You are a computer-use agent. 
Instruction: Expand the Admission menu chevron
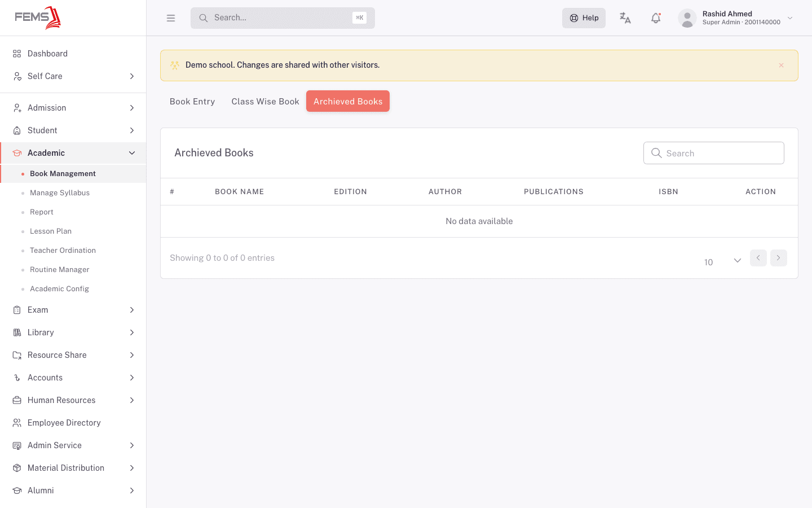[x=132, y=108]
